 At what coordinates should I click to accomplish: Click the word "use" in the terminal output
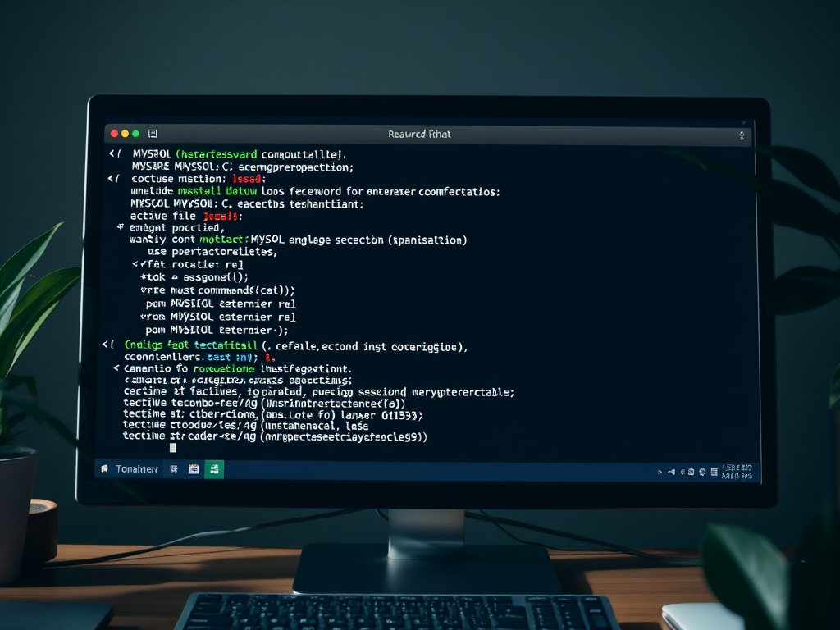point(157,252)
